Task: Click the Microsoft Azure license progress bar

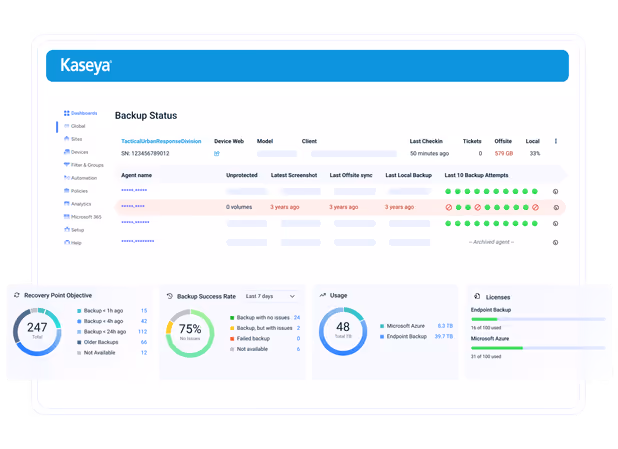Action: coord(538,348)
